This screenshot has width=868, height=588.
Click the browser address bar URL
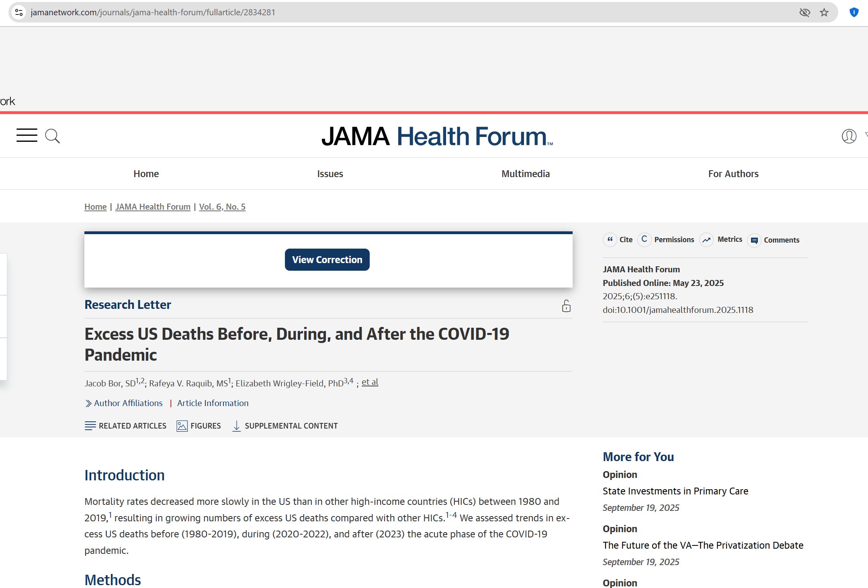(153, 12)
